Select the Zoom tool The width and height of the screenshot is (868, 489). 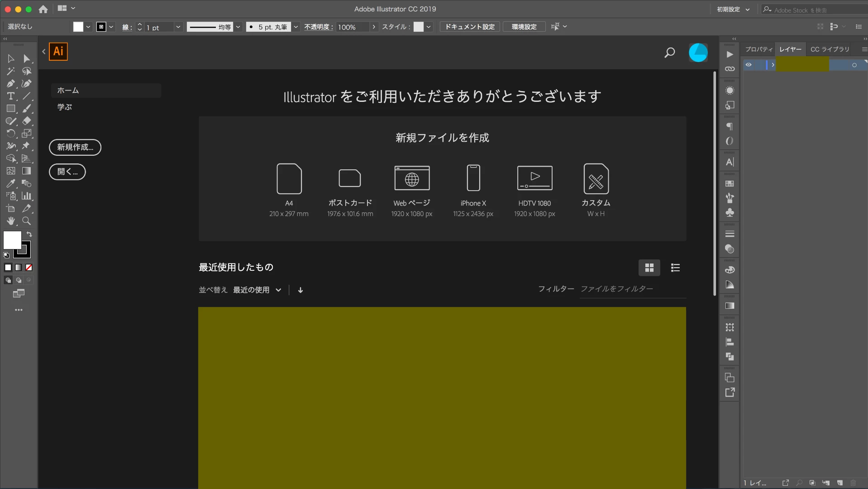pyautogui.click(x=27, y=221)
